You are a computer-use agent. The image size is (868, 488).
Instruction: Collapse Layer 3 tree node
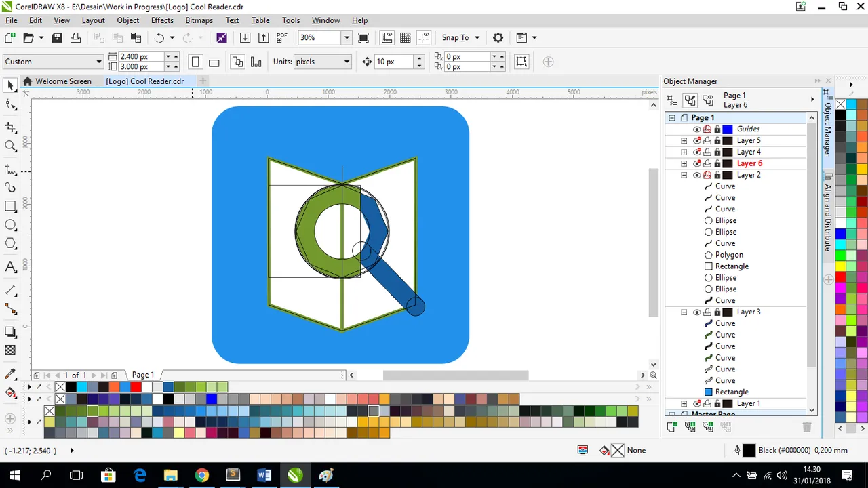pyautogui.click(x=684, y=312)
